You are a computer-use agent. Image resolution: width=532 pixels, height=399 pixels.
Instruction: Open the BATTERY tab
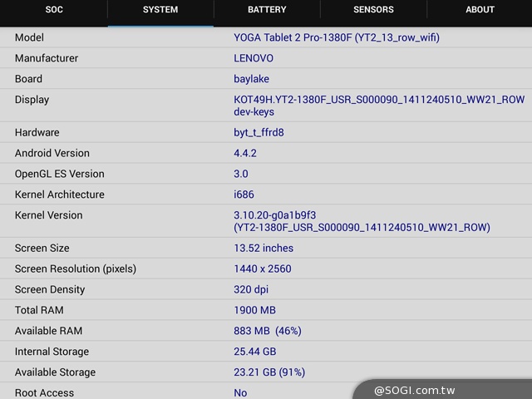[267, 10]
